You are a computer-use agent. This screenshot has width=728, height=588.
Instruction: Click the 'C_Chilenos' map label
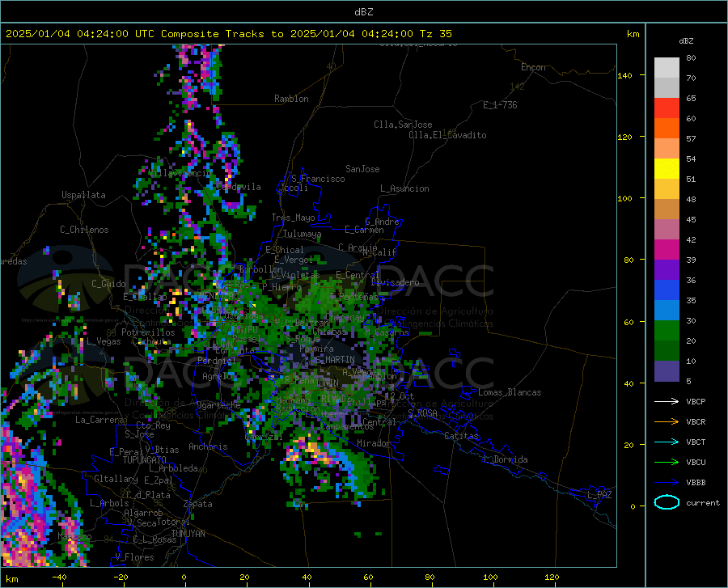point(84,230)
